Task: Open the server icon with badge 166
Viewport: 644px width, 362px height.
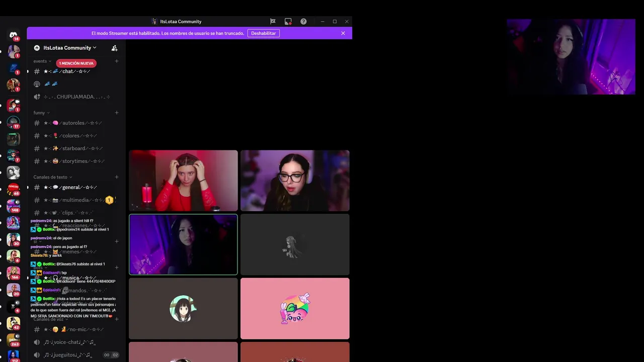Action: tap(14, 273)
